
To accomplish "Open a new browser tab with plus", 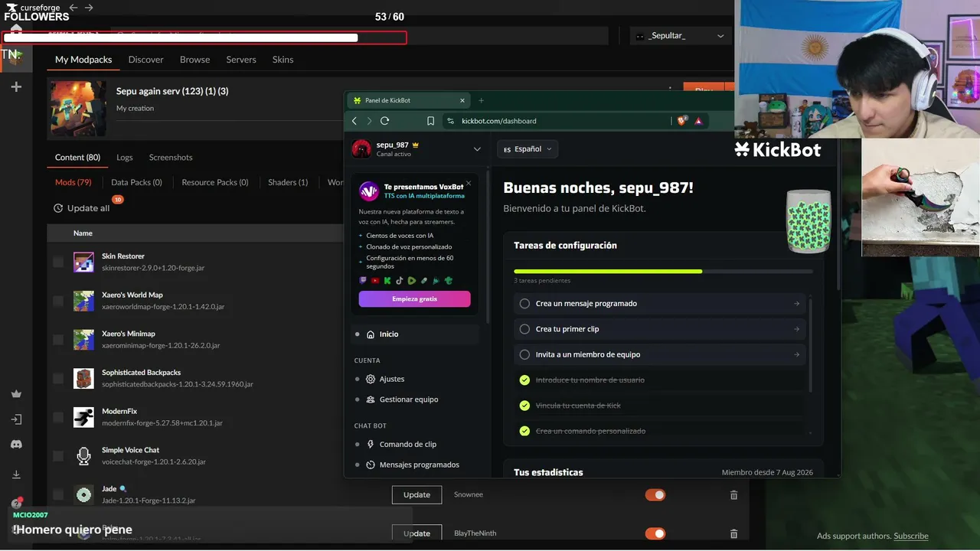I will tap(481, 100).
